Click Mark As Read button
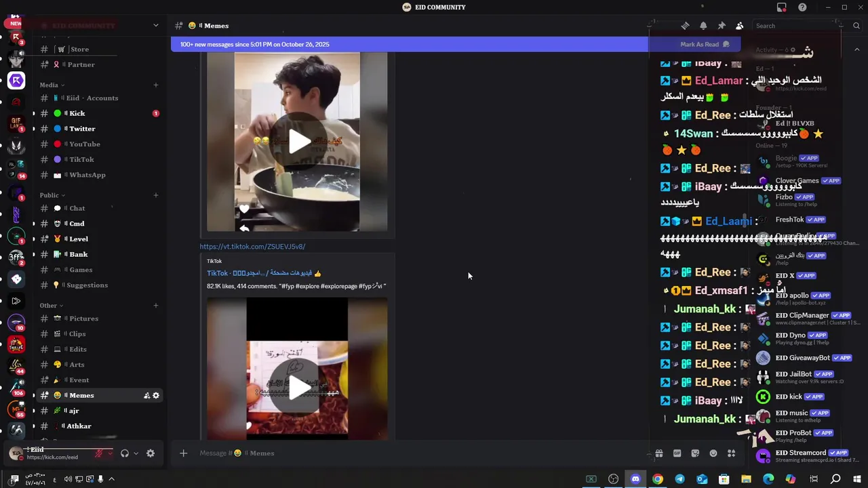This screenshot has height=488, width=868. click(705, 45)
